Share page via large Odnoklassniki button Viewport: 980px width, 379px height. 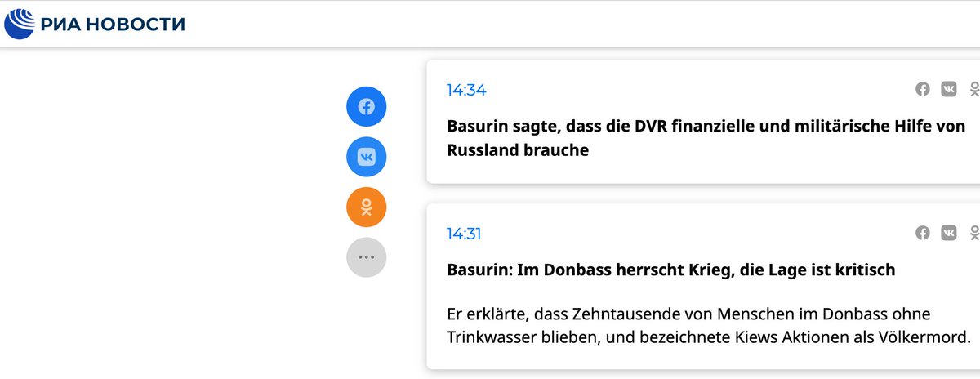[x=366, y=207]
